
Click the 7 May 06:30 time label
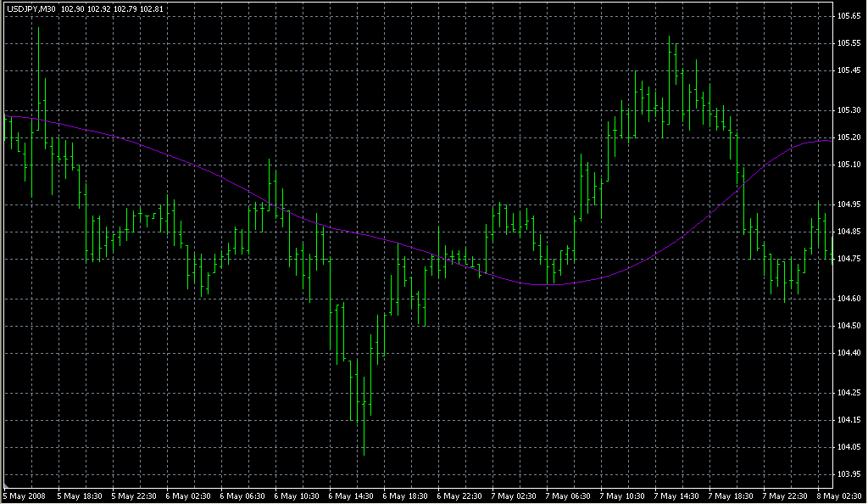tap(567, 496)
